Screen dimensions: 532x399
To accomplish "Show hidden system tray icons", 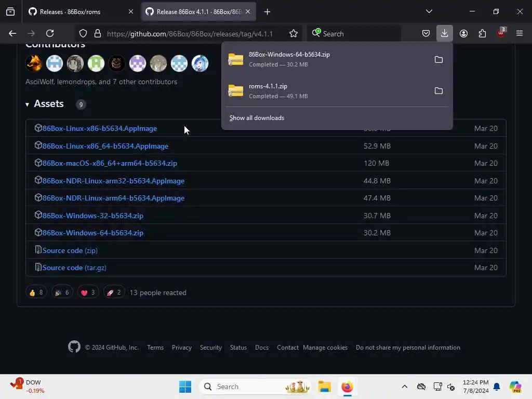I will coord(404,387).
